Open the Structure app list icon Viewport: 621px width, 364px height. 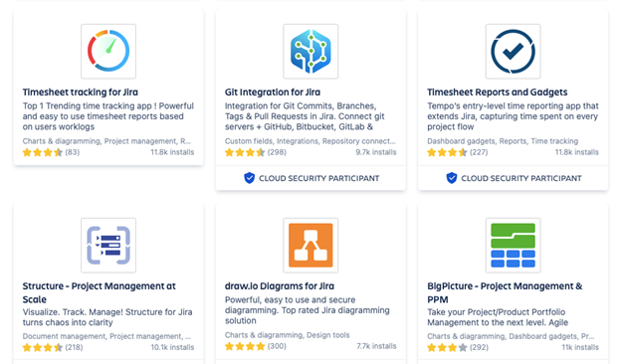pyautogui.click(x=108, y=246)
